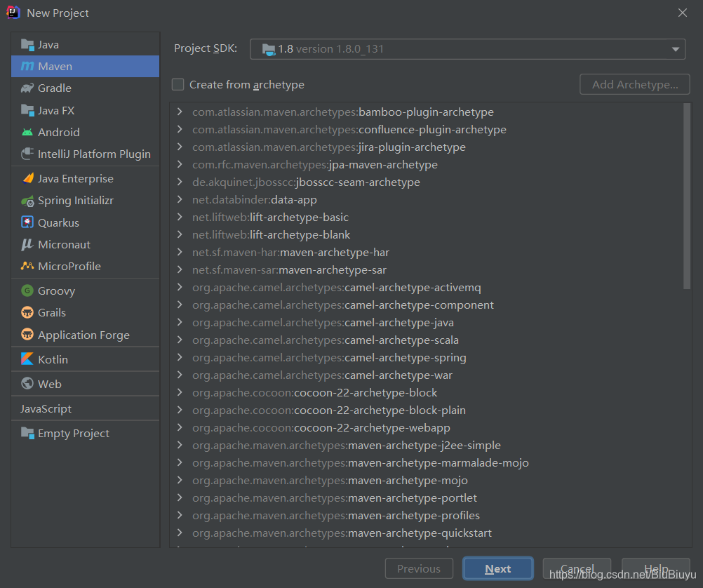The height and width of the screenshot is (588, 703).
Task: Choose the Spring Initializr icon
Action: tap(27, 201)
